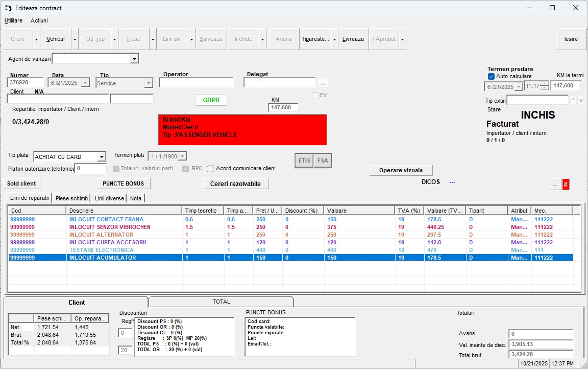Viewport: 588px width, 369px height.
Task: Open the Utilitare menu
Action: [13, 20]
